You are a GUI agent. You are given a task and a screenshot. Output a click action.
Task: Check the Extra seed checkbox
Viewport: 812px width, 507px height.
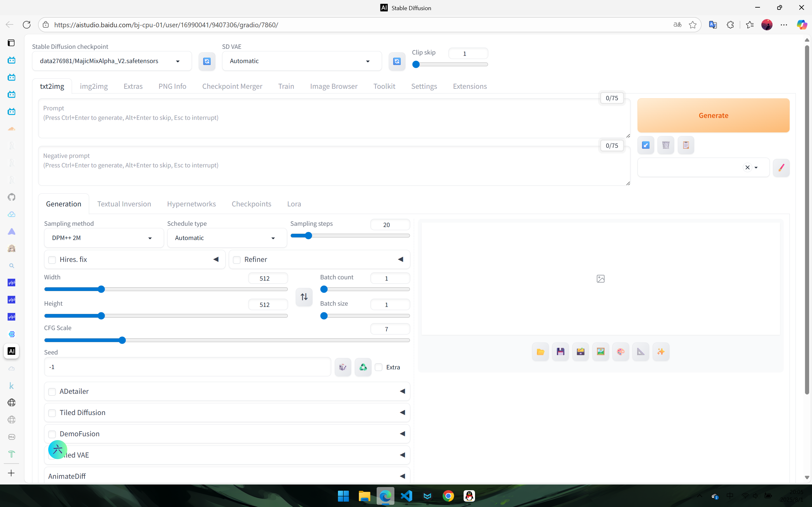click(x=379, y=367)
